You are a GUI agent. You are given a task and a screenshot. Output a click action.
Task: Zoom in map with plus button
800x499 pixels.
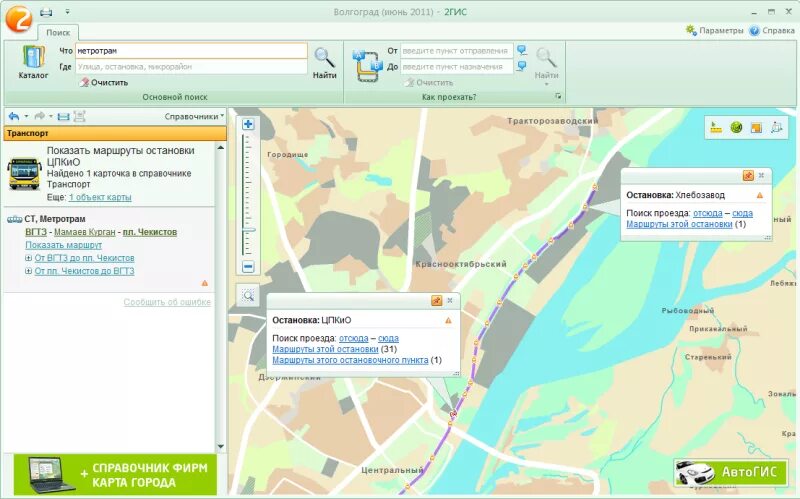[x=248, y=124]
